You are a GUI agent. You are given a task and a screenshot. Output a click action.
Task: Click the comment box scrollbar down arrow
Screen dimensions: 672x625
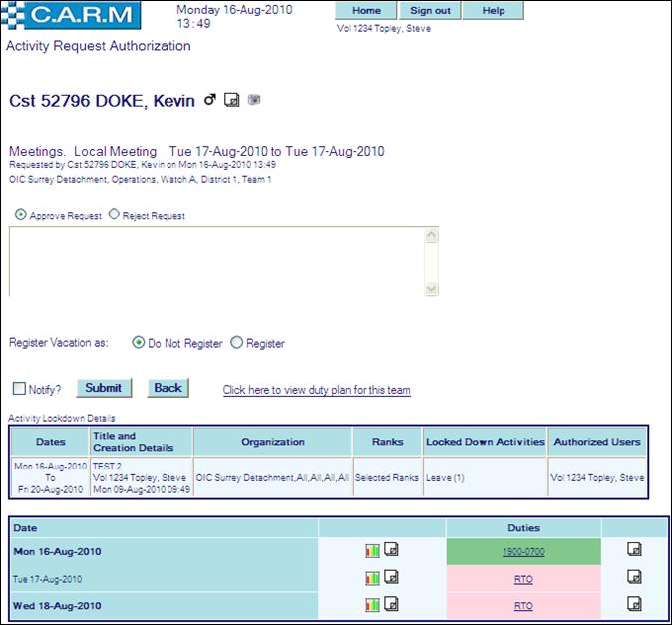click(x=431, y=288)
